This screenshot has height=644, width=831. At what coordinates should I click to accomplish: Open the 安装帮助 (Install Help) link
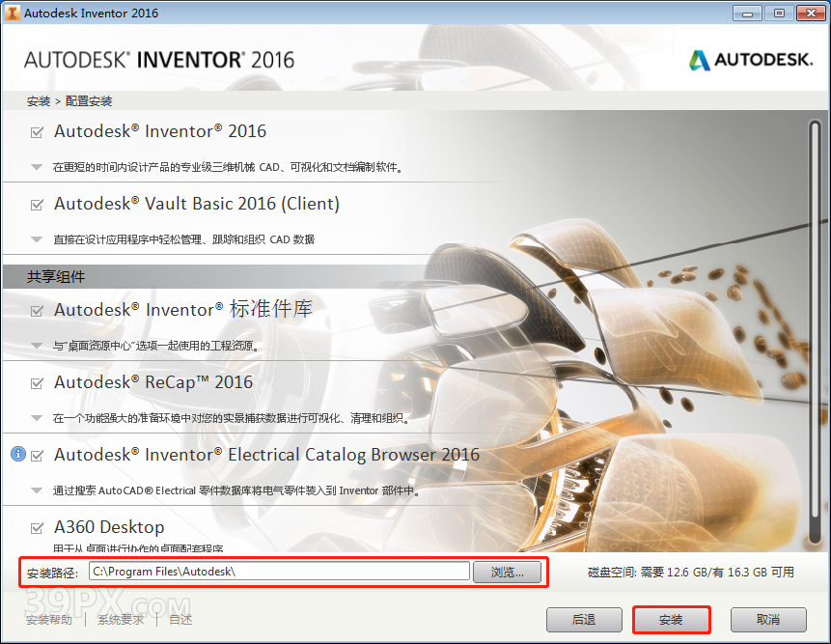click(48, 620)
